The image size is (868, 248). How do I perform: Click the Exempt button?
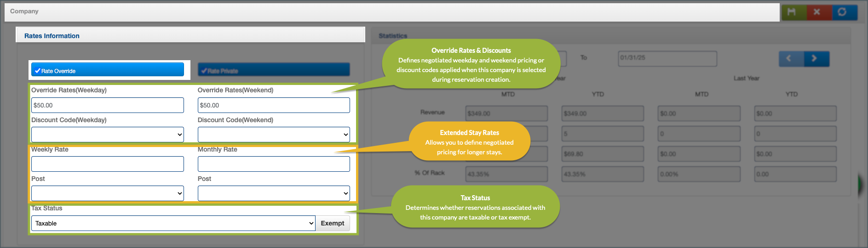[332, 223]
